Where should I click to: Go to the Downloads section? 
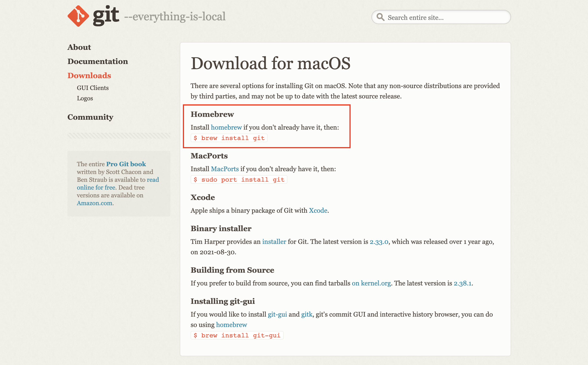click(89, 76)
